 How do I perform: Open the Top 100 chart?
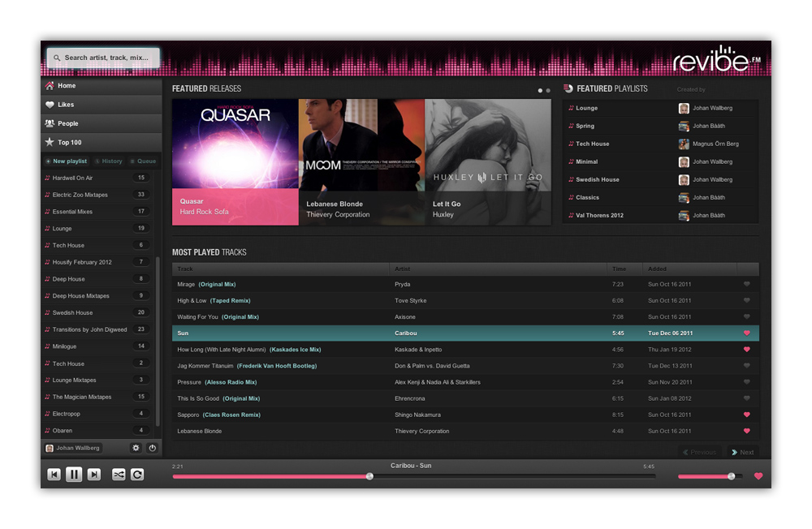coord(101,142)
